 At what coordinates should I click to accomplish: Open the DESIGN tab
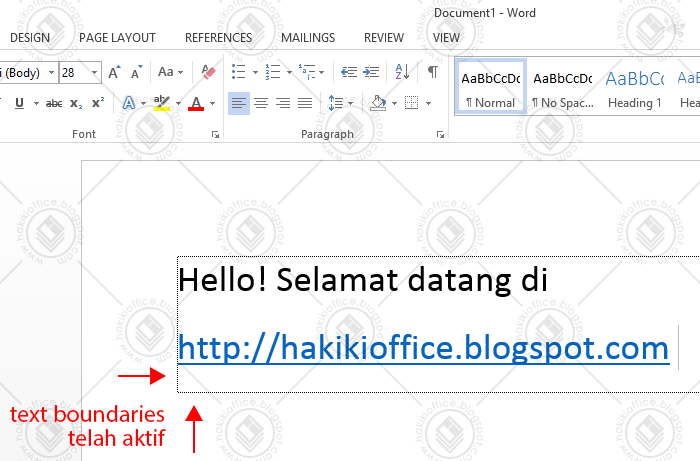pyautogui.click(x=30, y=38)
